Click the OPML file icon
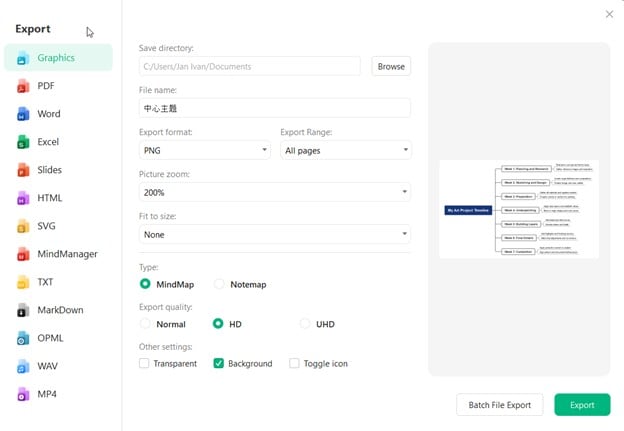This screenshot has height=431, width=624. tap(23, 338)
